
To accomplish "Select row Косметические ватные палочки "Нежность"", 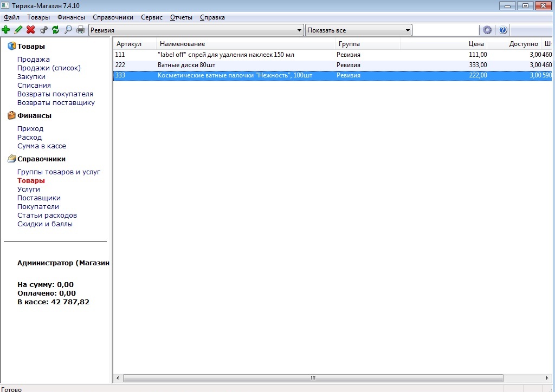I will 333,75.
